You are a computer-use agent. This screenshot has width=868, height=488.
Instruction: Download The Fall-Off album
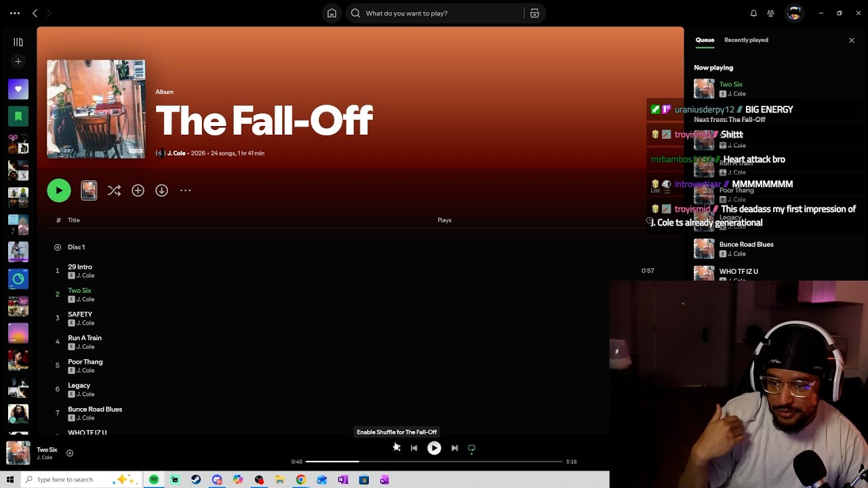[x=161, y=190]
